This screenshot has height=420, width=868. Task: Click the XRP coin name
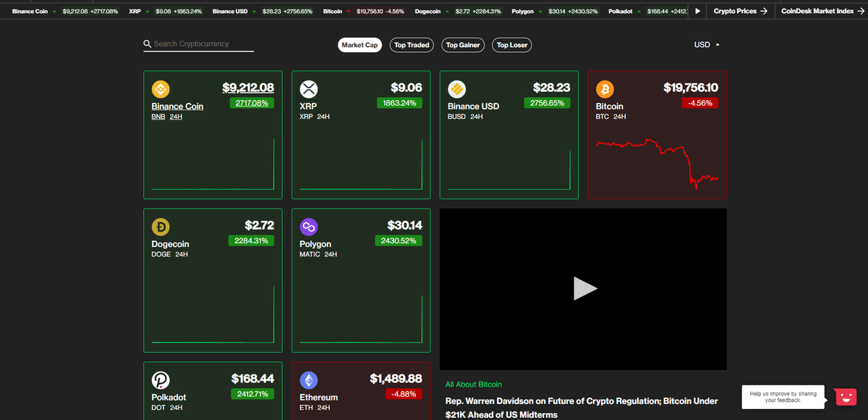tap(308, 106)
